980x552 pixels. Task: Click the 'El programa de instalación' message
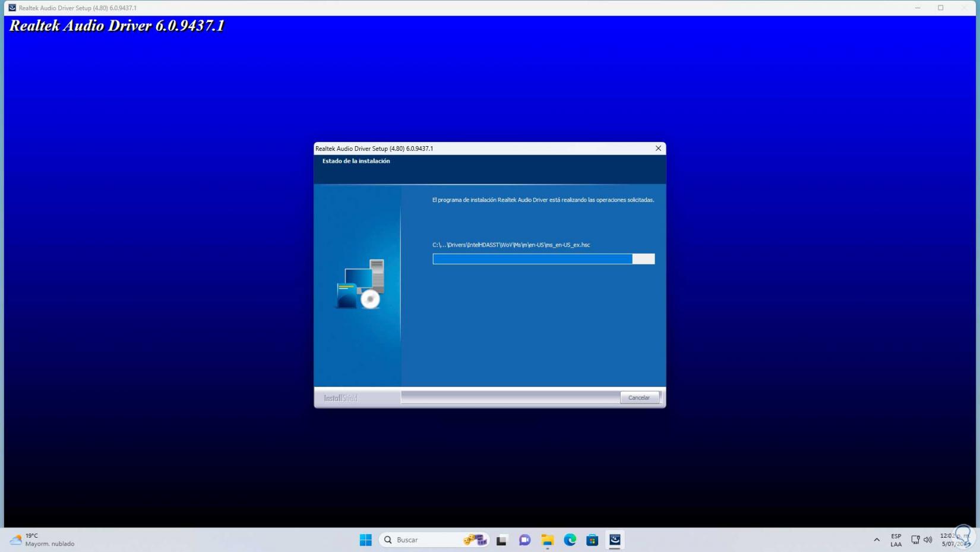click(x=543, y=200)
